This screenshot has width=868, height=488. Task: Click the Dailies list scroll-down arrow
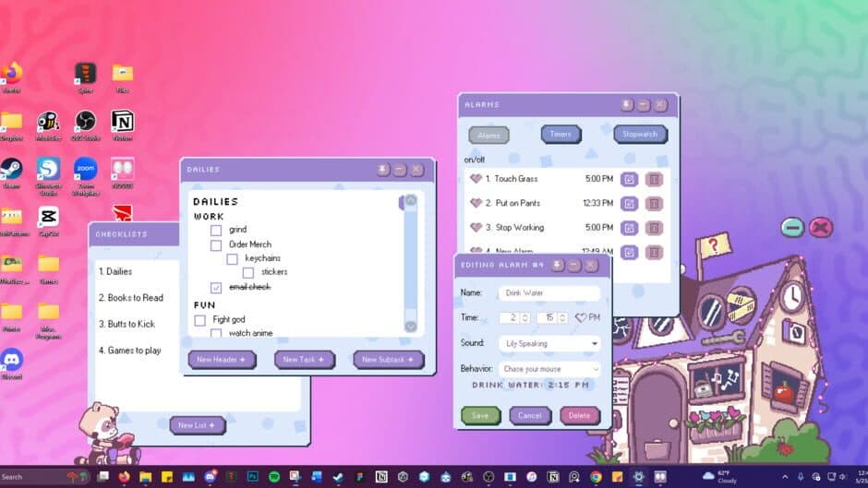[411, 327]
